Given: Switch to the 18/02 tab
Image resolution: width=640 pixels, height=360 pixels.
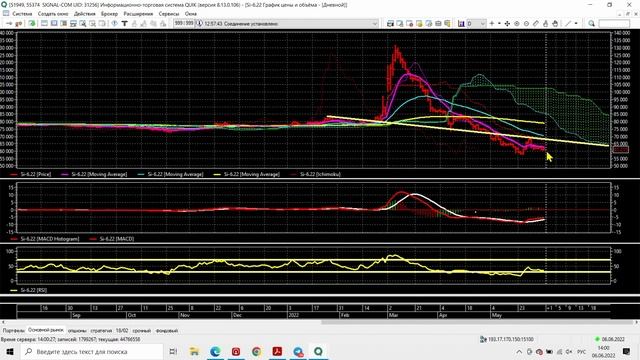Looking at the screenshot, I should coord(122,331).
